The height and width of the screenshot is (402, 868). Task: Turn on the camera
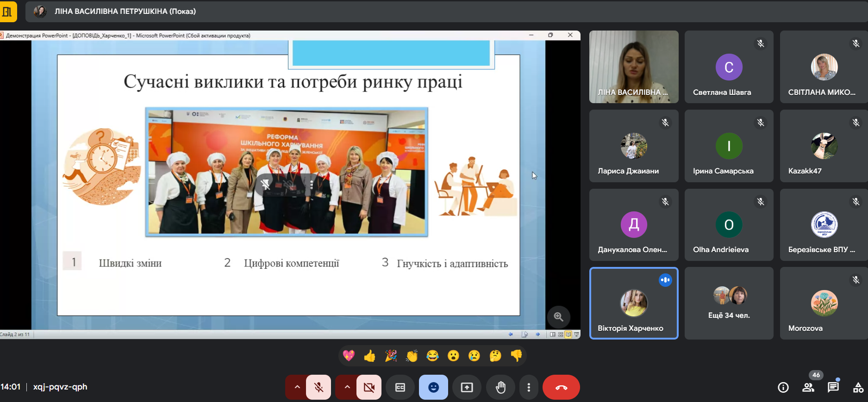point(369,387)
